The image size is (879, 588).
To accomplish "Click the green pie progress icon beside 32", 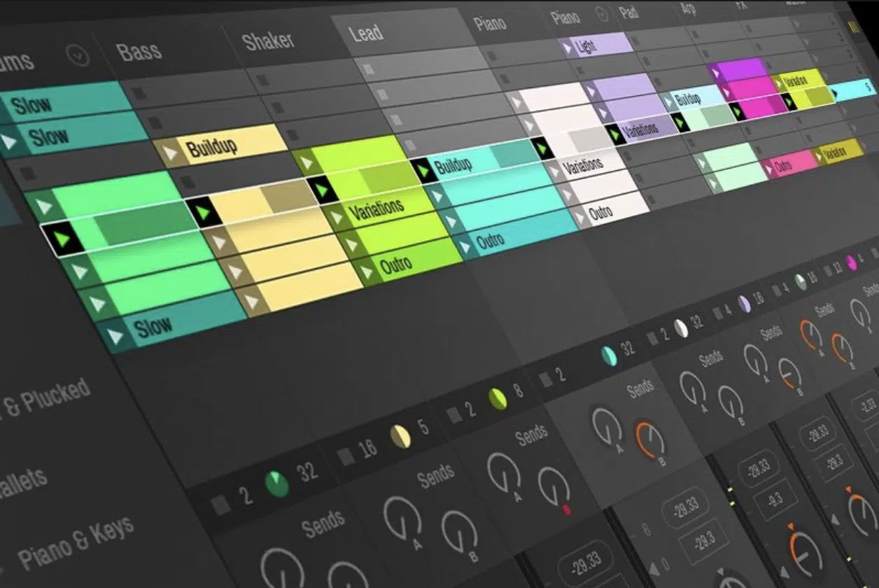I will [277, 484].
